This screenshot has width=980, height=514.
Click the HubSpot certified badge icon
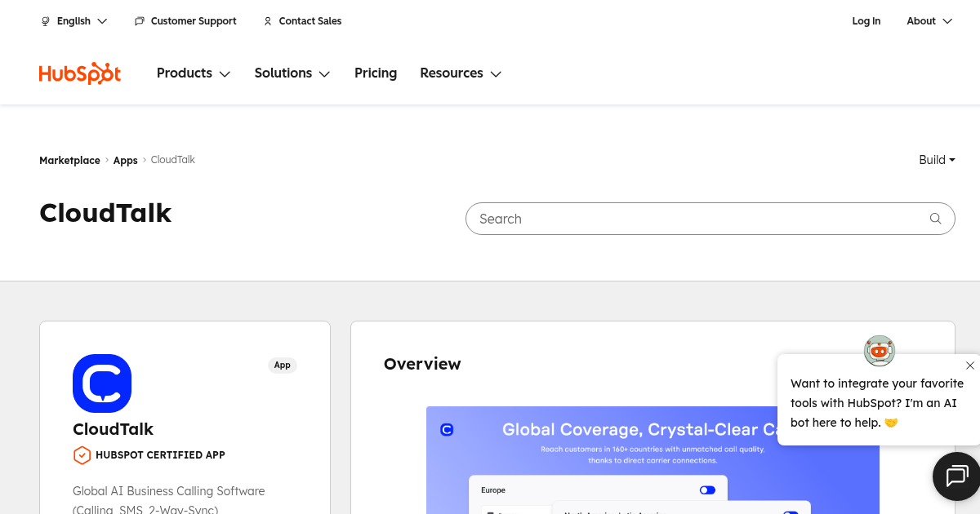(x=82, y=455)
